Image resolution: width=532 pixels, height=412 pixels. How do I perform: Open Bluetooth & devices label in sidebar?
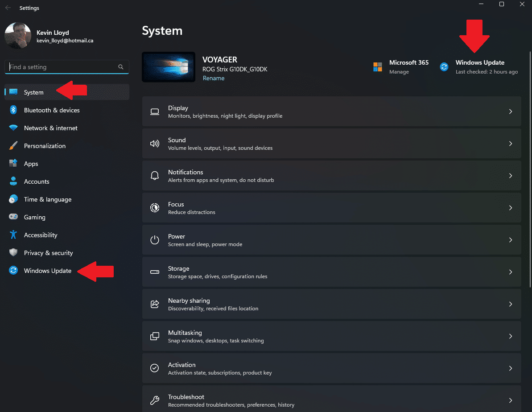(52, 110)
